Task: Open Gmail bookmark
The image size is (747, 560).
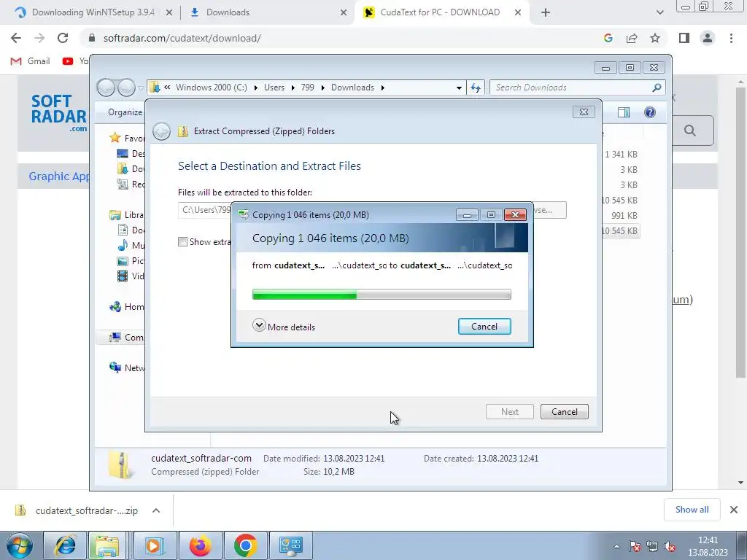Action: point(31,61)
